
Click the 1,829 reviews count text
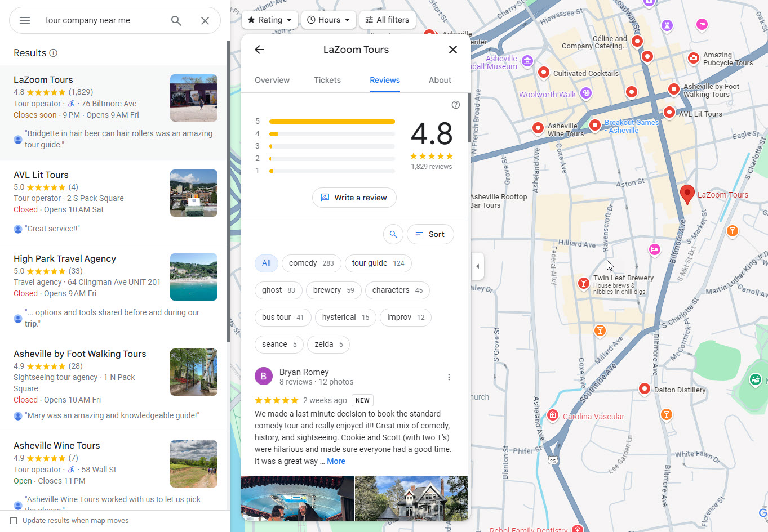(x=432, y=167)
